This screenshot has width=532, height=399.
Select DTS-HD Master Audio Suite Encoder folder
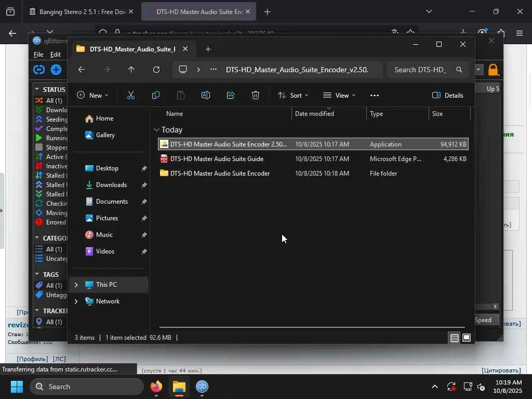313,174
